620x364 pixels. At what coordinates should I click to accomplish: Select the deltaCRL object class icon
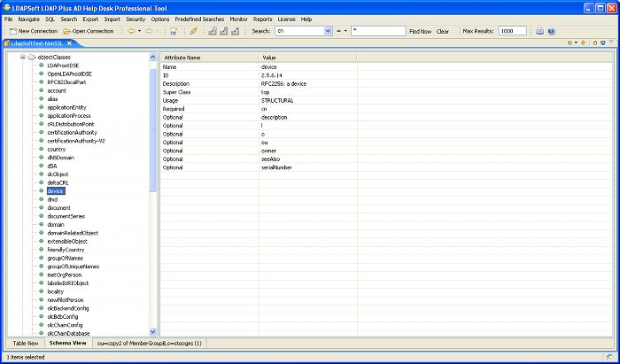tap(41, 182)
